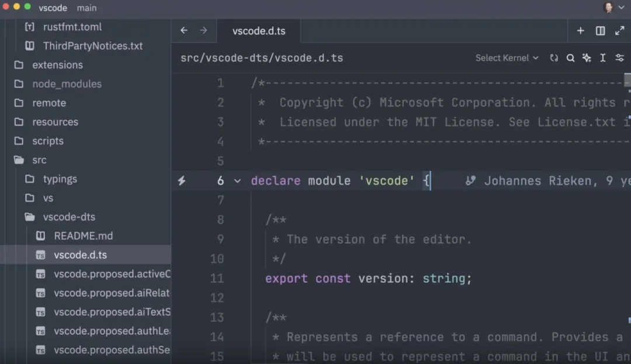Open a new tab with plus icon
631x364 pixels.
point(580,30)
